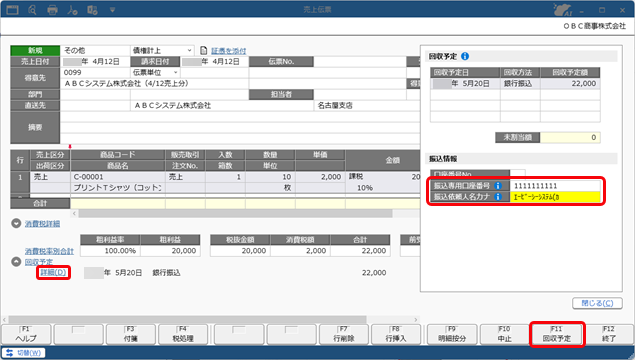Viewport: 635px width, 360px height.
Task: Collapse the 消費税詳細 round arrow button
Action: tap(16, 224)
